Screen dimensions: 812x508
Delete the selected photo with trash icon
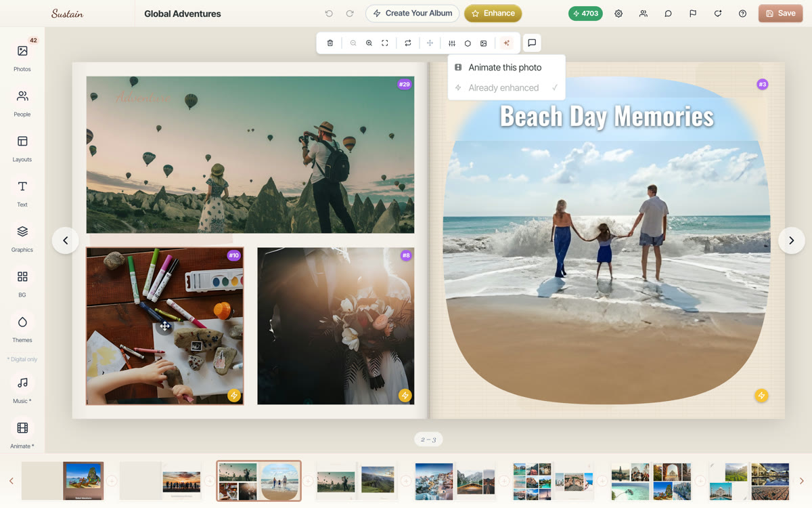pos(330,43)
